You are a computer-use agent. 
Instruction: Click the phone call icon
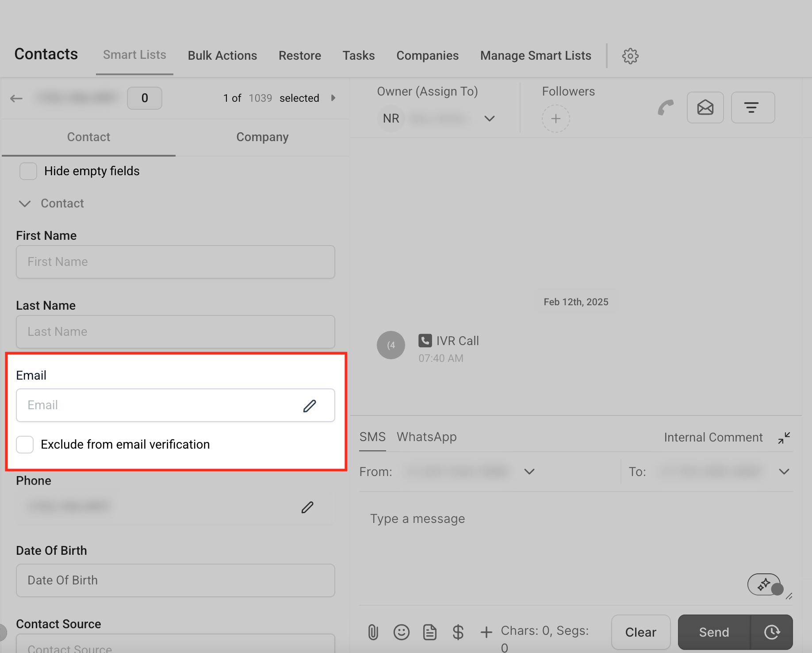pos(666,108)
